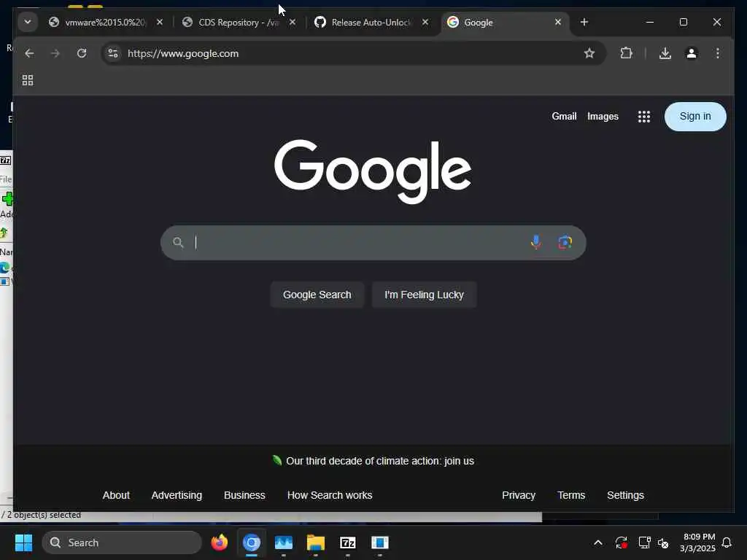Go back to the previous page
747x560 pixels.
[29, 53]
